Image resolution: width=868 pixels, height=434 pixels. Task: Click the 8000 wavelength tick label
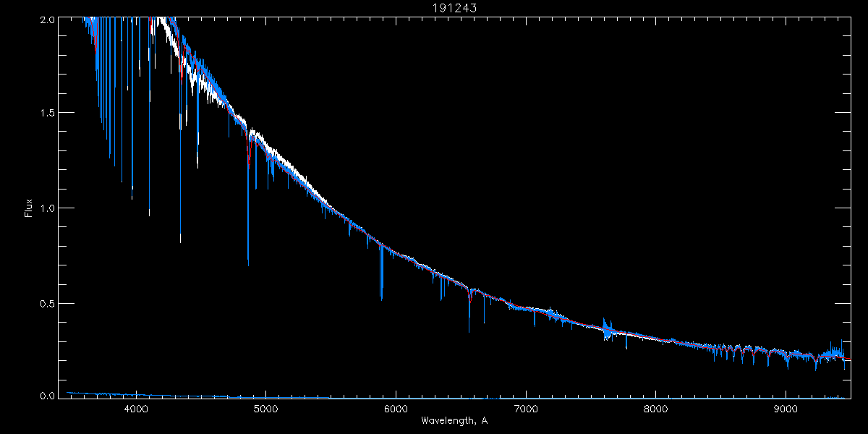point(656,409)
